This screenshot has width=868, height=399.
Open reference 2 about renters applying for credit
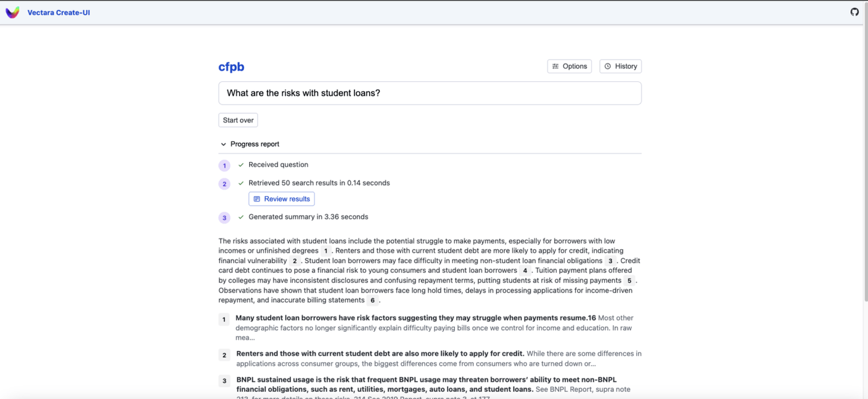[380, 354]
